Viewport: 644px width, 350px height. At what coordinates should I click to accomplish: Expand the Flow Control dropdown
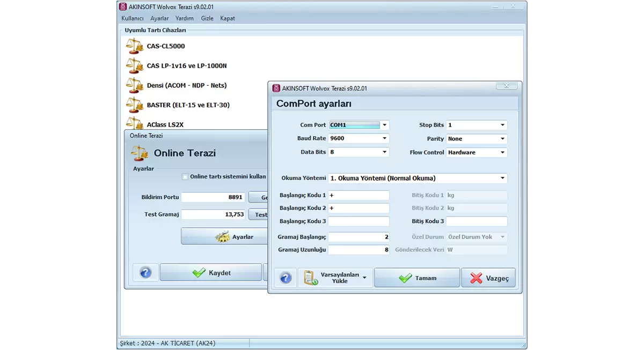502,152
